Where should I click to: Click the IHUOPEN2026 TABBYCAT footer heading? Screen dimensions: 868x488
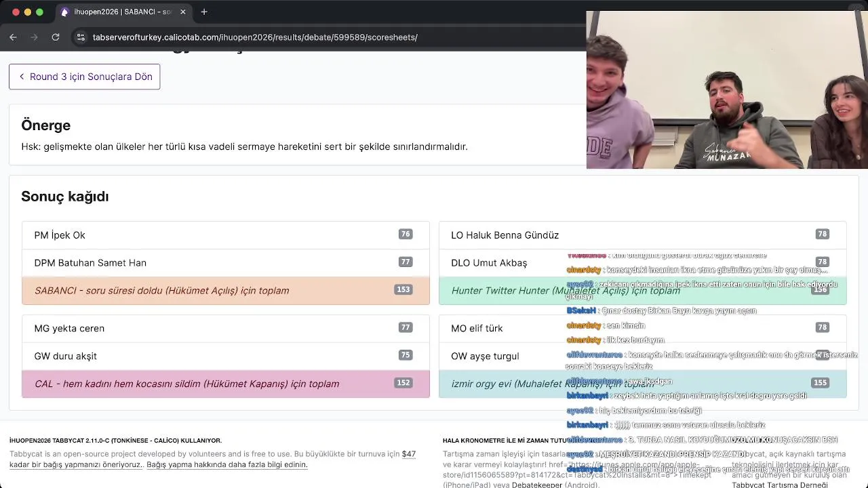(115, 441)
